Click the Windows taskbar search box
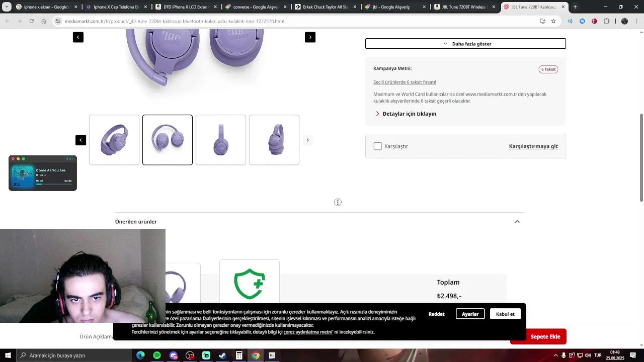The width and height of the screenshot is (644, 362). click(x=73, y=355)
